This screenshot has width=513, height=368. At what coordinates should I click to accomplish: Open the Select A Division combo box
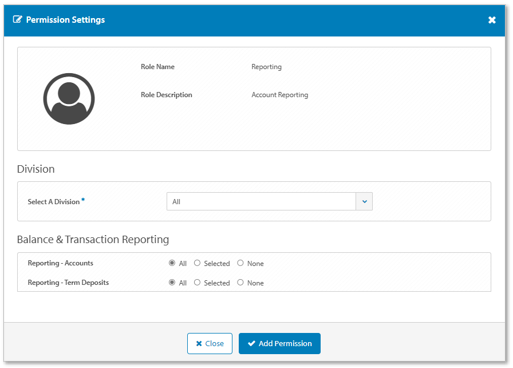click(269, 201)
